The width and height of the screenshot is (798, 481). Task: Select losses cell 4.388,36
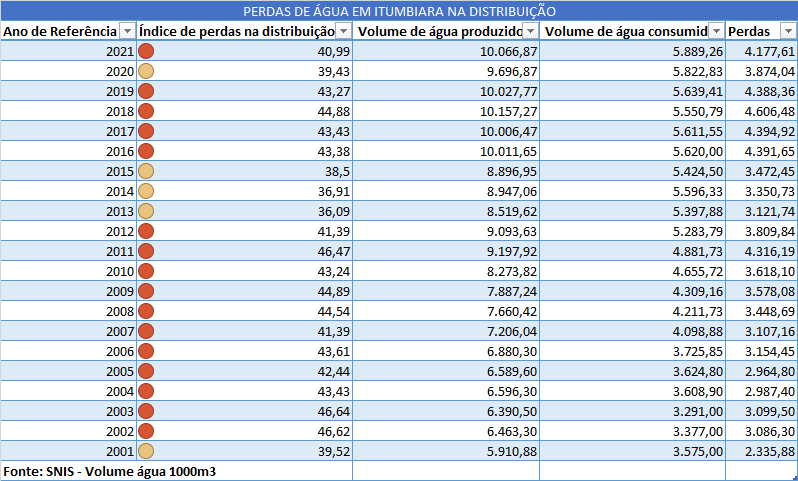pos(761,92)
